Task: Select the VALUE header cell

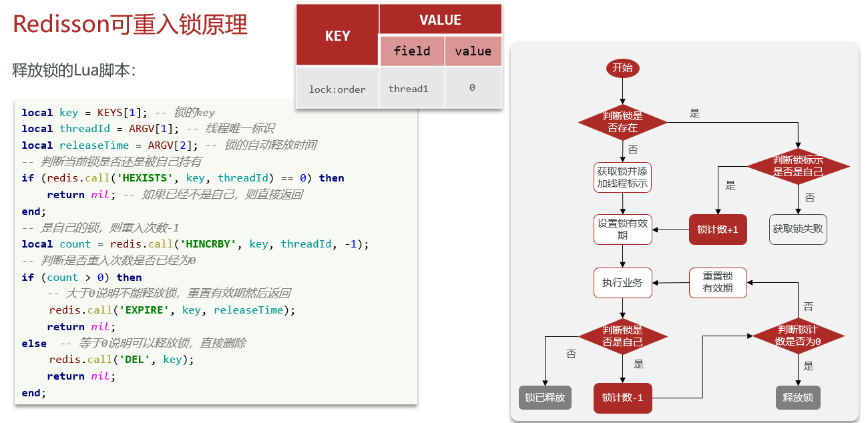Action: click(440, 20)
